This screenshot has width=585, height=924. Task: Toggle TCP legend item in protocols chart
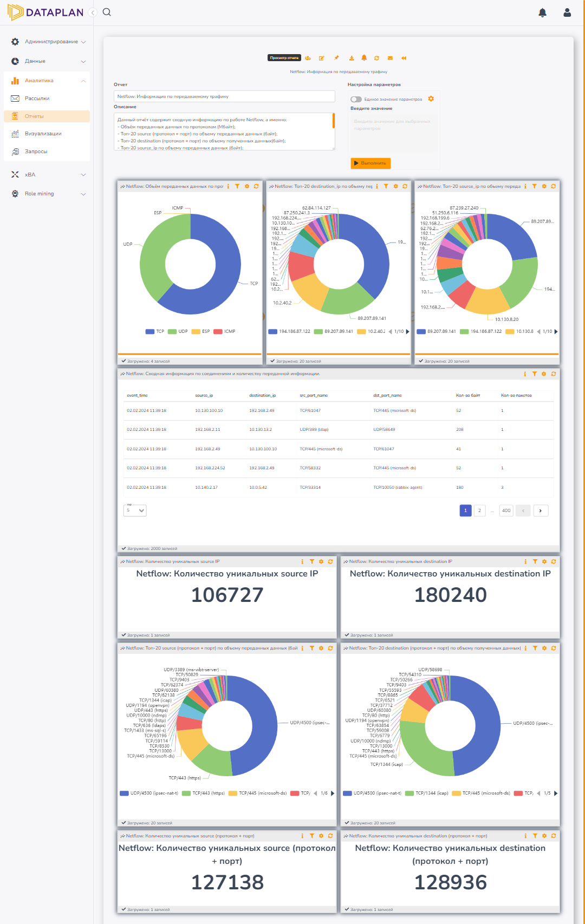click(155, 331)
